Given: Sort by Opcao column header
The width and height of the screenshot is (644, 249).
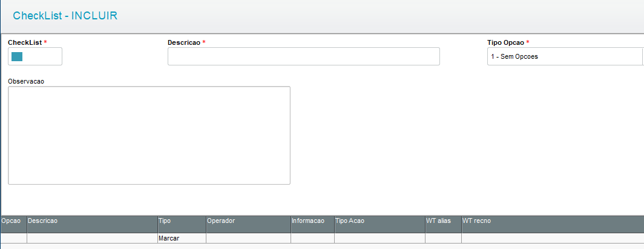Looking at the screenshot, I should click(13, 224).
